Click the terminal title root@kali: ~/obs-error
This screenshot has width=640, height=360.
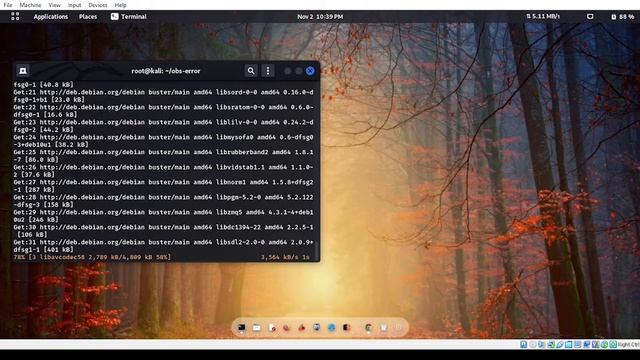(x=166, y=71)
